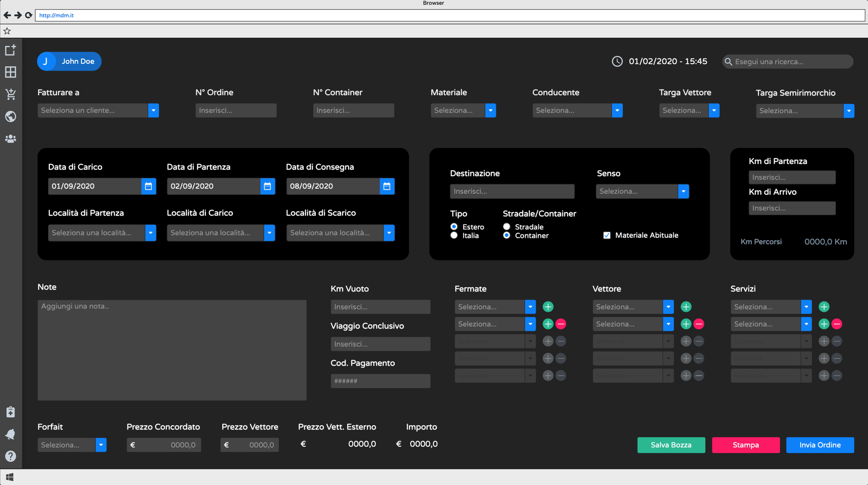This screenshot has height=485, width=868.
Task: Select the Italia radio option
Action: pos(454,235)
